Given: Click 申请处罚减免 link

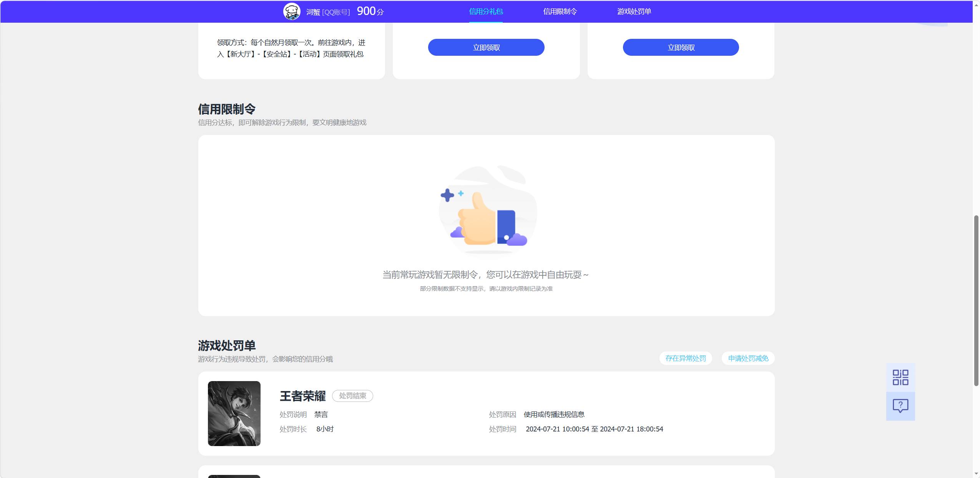Looking at the screenshot, I should coord(748,358).
